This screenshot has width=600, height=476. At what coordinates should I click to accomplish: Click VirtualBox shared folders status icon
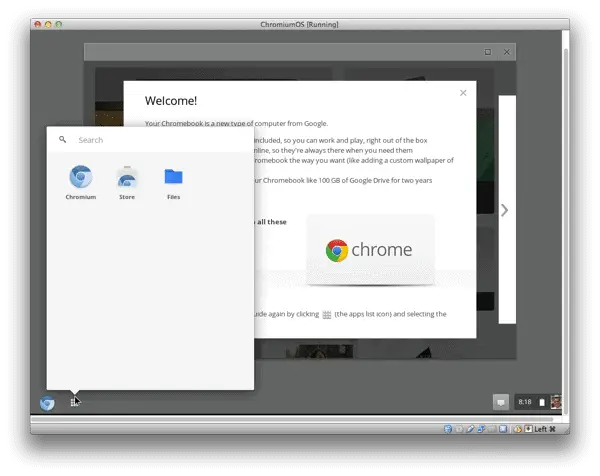492,429
